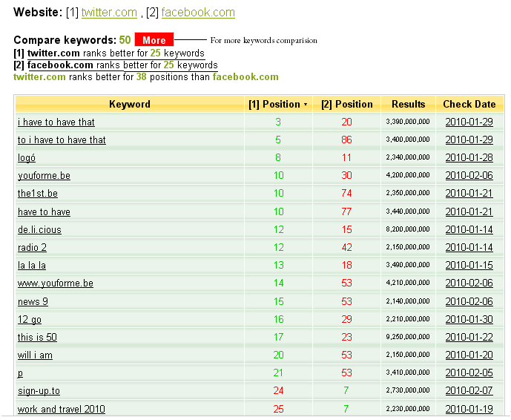Click check date in 'i have to have that' row
511x420 pixels.
click(469, 122)
